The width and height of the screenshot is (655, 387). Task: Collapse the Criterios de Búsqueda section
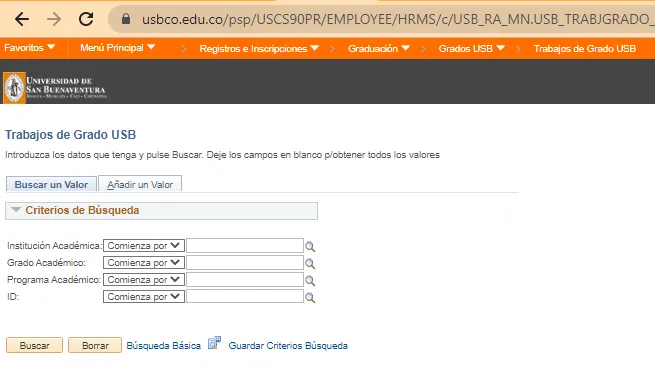16,210
